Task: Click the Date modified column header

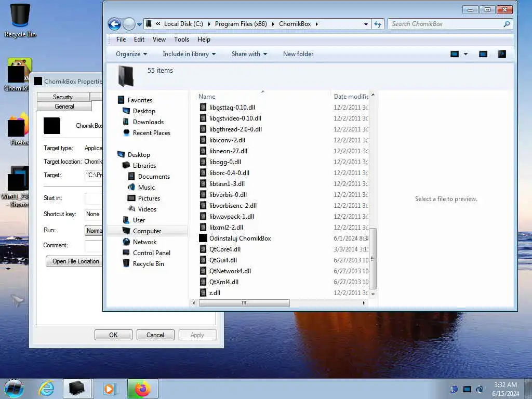Action: point(351,96)
